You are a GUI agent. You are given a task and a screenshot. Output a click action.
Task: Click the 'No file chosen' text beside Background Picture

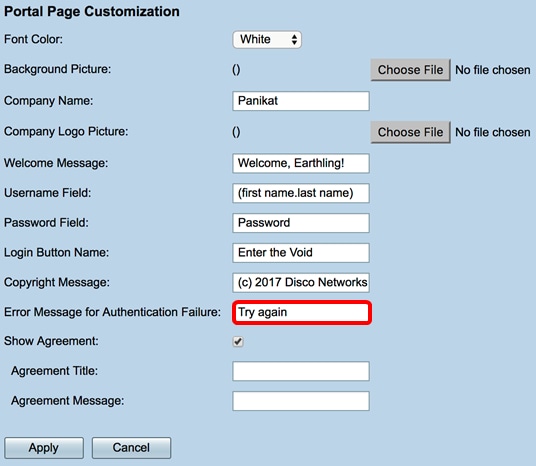pyautogui.click(x=493, y=70)
